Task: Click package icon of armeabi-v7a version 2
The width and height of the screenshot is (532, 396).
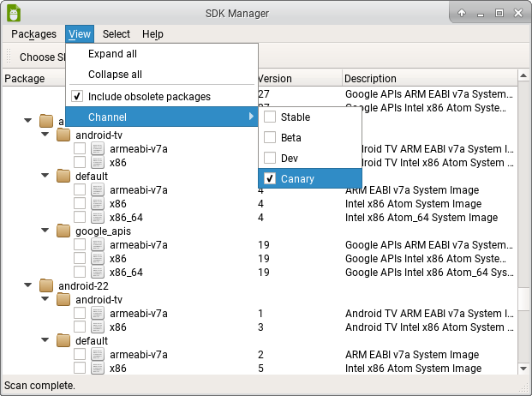Action: pos(98,354)
